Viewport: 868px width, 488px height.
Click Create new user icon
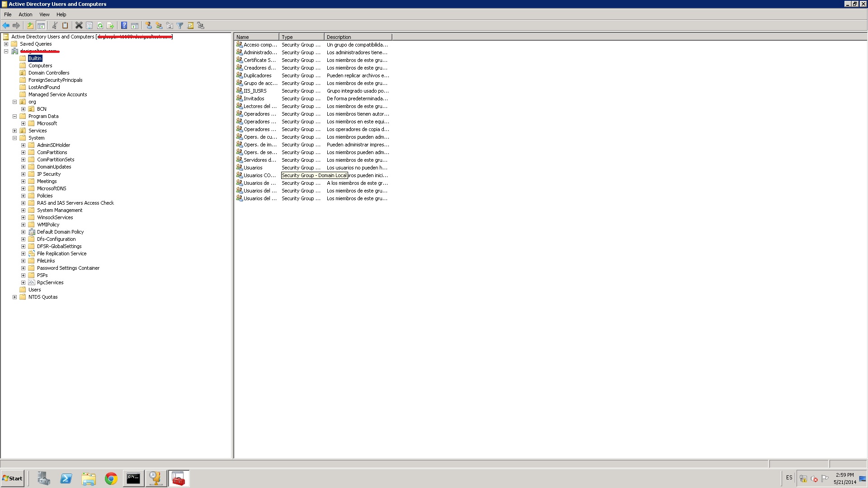point(148,26)
